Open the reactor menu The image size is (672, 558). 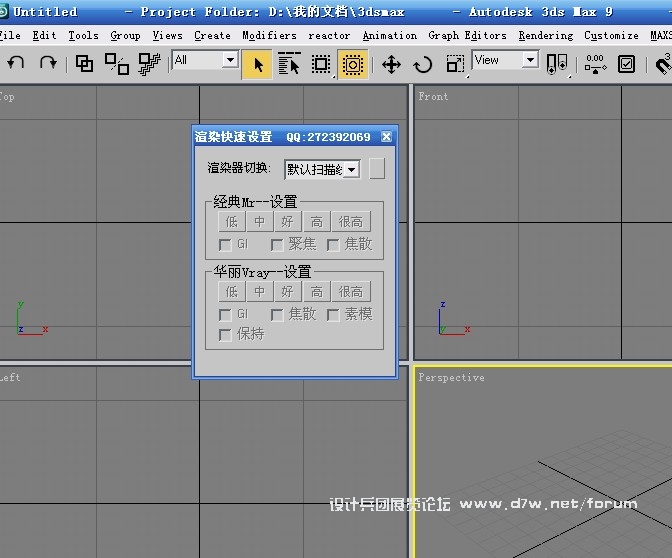(x=329, y=36)
